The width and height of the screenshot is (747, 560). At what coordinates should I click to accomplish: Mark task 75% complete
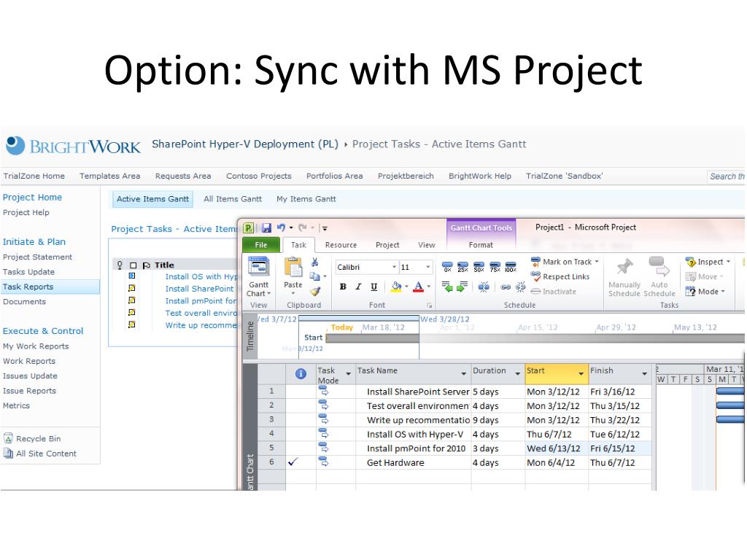point(495,267)
